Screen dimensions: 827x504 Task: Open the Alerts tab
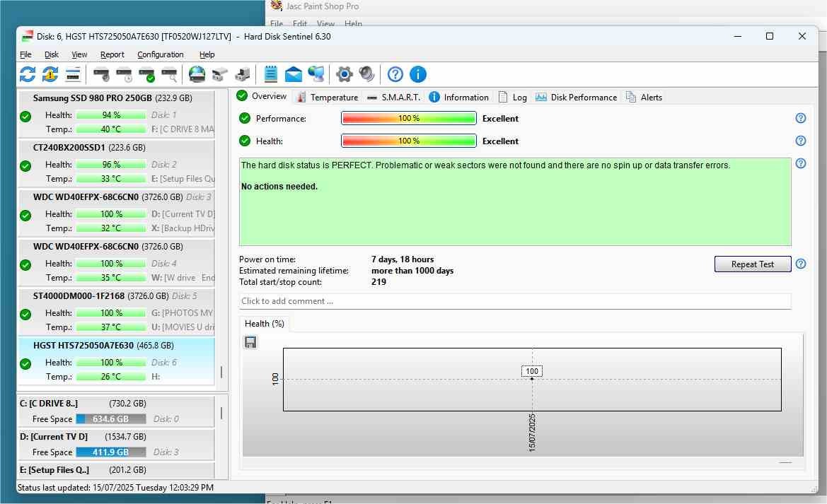[x=644, y=97]
